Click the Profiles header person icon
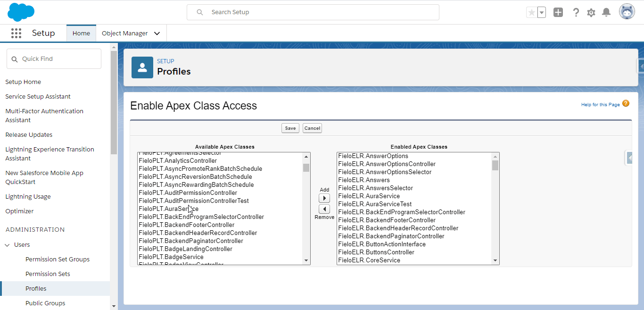The width and height of the screenshot is (644, 310). (142, 67)
